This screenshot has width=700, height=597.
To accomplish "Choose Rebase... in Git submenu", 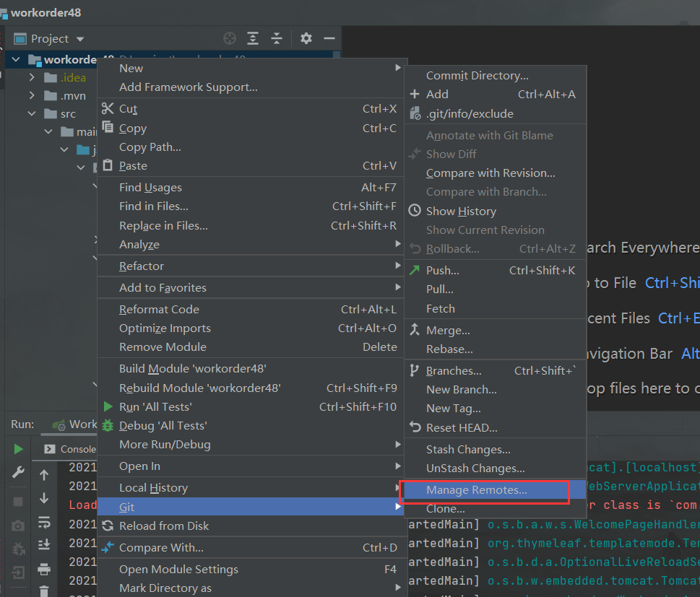I will (x=496, y=349).
